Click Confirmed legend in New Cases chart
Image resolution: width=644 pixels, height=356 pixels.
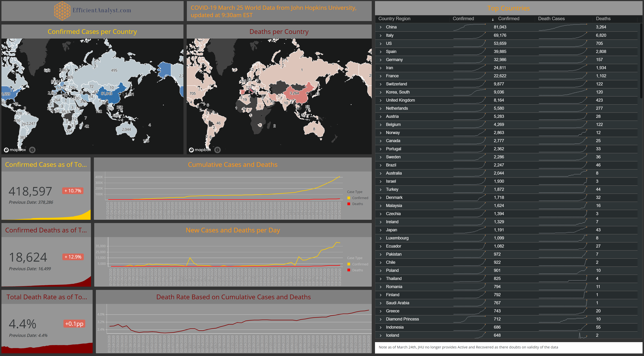(360, 264)
